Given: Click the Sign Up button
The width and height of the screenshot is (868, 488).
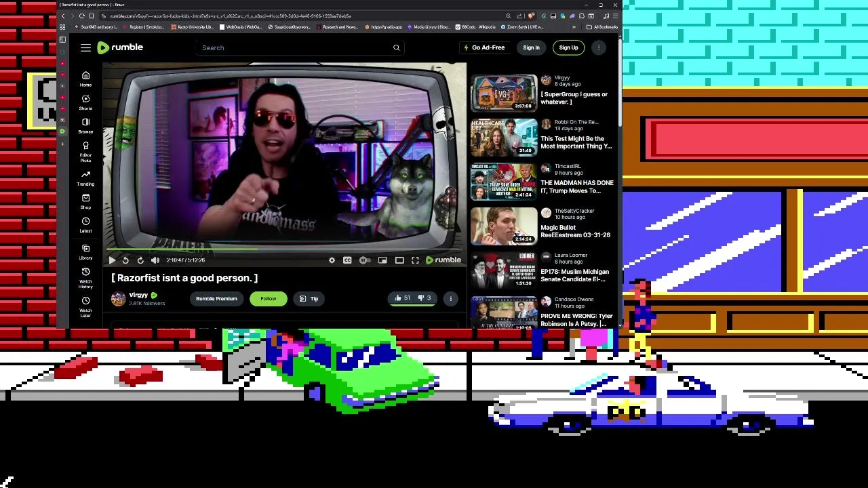Looking at the screenshot, I should [568, 47].
